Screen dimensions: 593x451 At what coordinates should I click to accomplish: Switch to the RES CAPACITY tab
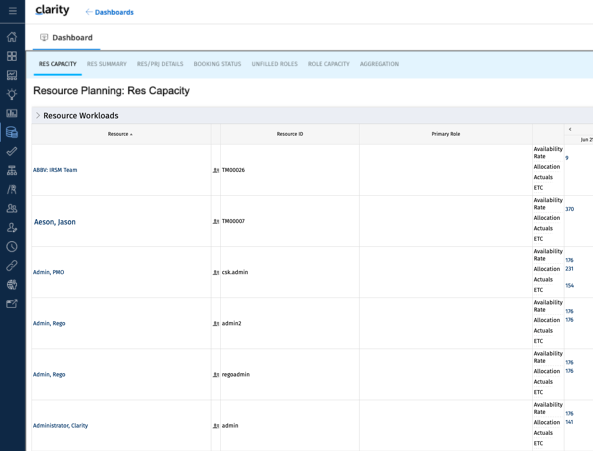(57, 64)
